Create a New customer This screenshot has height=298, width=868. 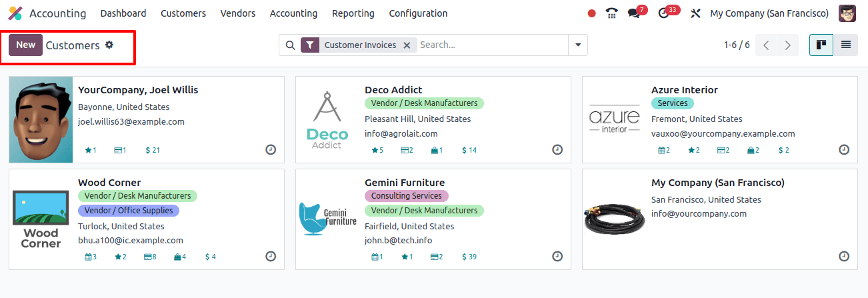25,45
